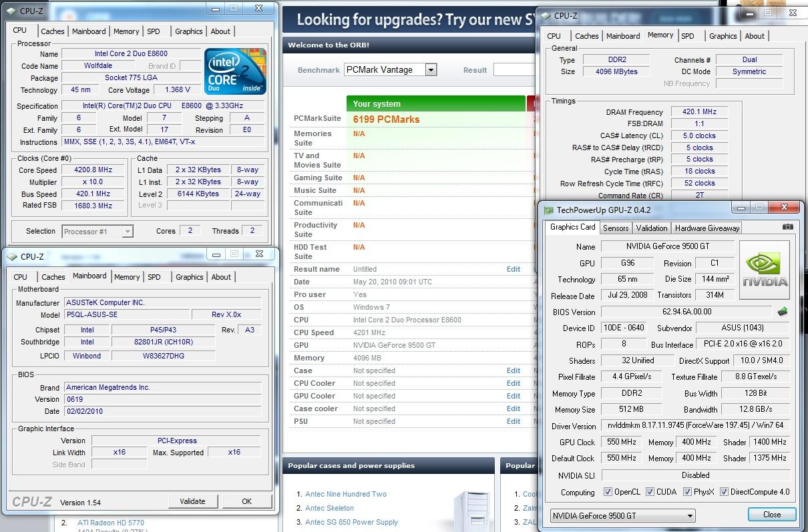Click Edit in the CPU Cooler row
This screenshot has width=808, height=532.
(x=513, y=383)
